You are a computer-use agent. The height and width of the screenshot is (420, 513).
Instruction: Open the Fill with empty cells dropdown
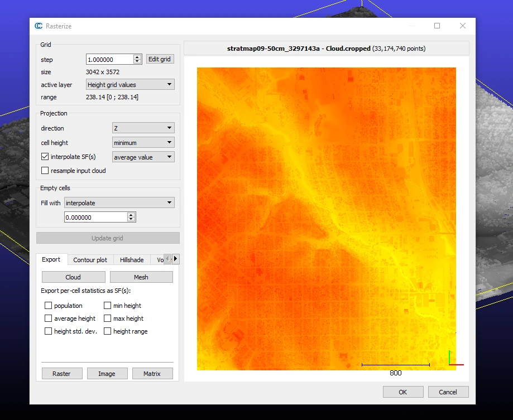click(x=119, y=202)
